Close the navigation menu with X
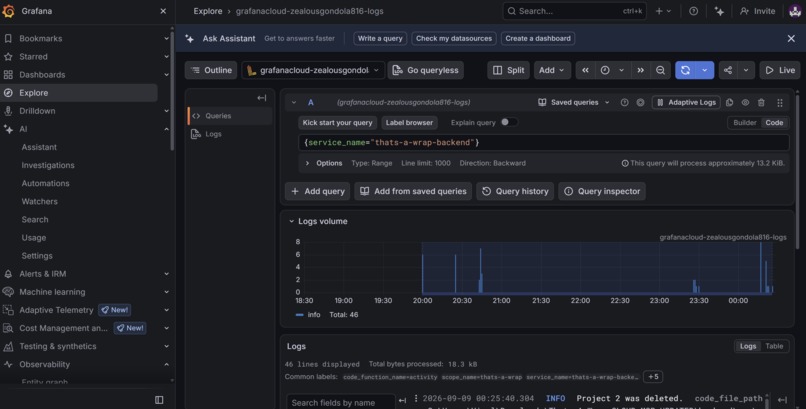Image resolution: width=806 pixels, height=409 pixels. (x=163, y=11)
